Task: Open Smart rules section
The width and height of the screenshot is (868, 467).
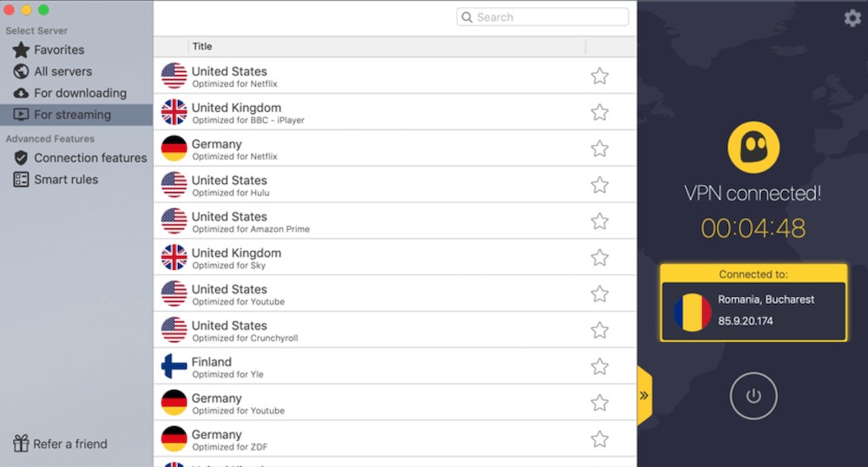Action: click(x=66, y=180)
